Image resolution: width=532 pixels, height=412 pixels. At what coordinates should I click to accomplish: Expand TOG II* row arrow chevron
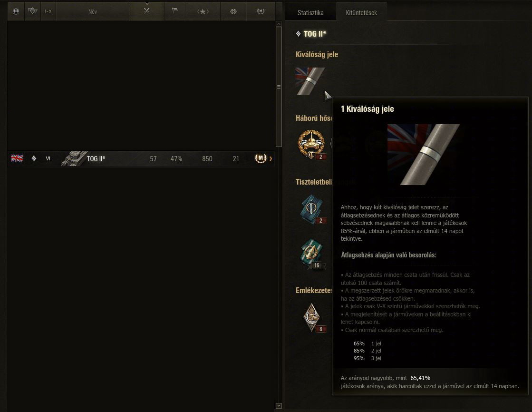coord(271,158)
